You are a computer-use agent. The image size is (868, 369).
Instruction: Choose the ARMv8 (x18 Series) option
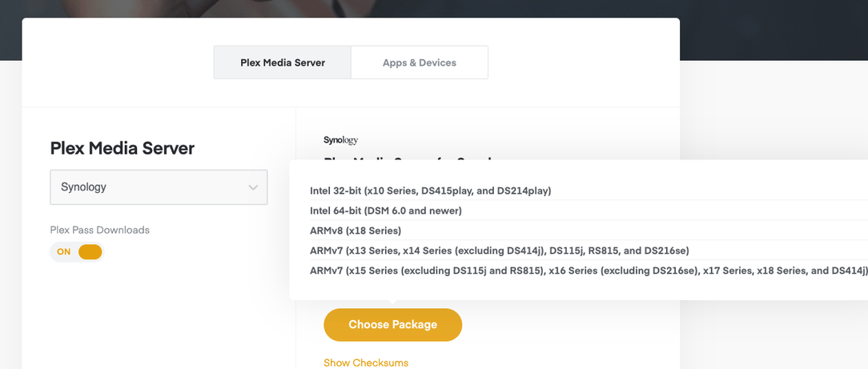tap(356, 231)
